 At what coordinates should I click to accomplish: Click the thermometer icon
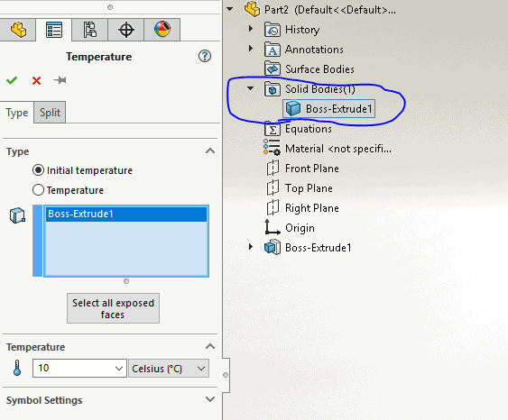17,369
